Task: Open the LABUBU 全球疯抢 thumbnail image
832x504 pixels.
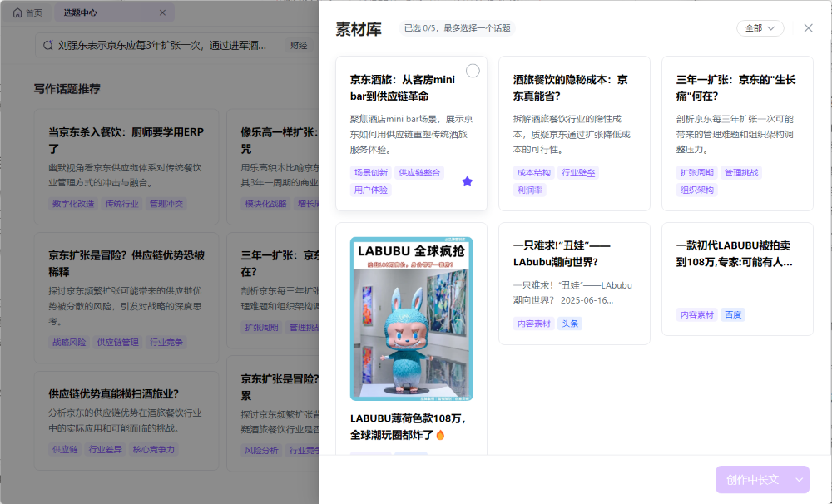Action: click(411, 319)
